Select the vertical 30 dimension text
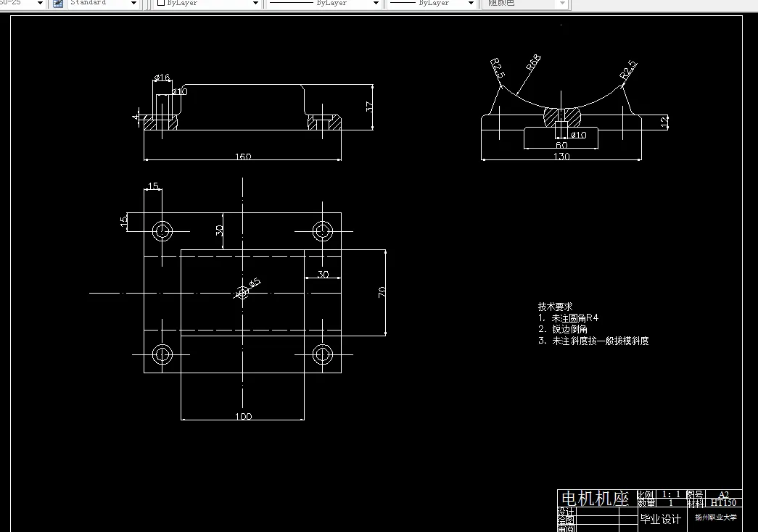This screenshot has height=532, width=758. coord(220,230)
